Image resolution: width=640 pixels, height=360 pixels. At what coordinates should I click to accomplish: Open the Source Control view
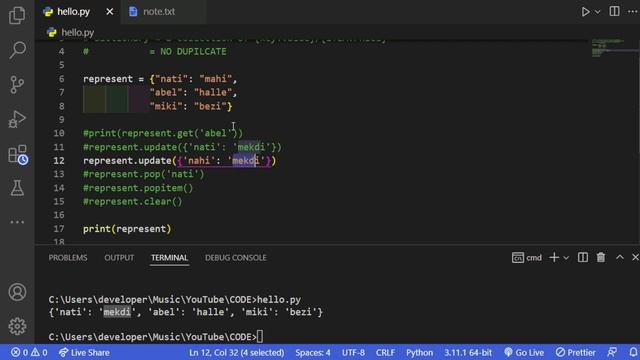click(x=17, y=84)
